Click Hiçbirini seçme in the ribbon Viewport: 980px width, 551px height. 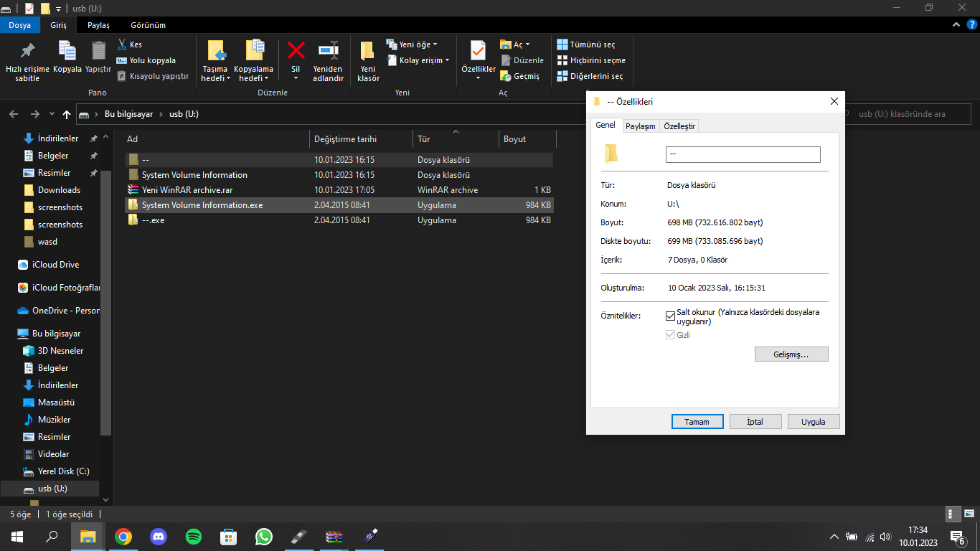pyautogui.click(x=597, y=60)
